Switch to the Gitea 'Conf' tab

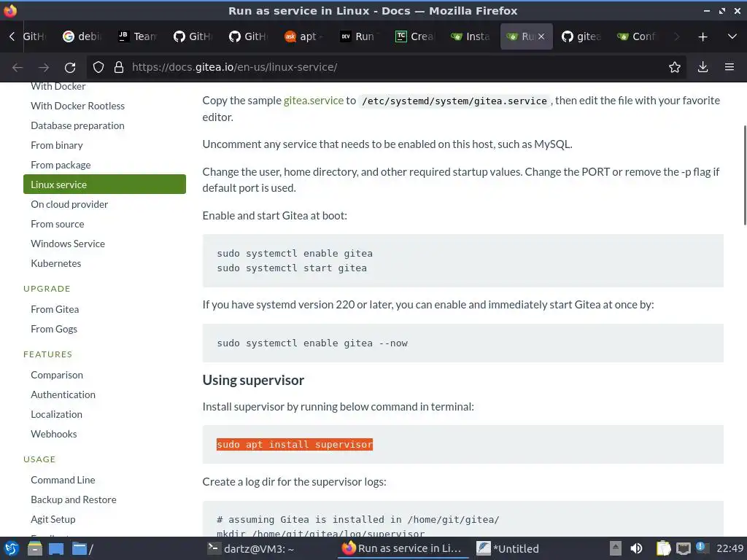click(636, 36)
